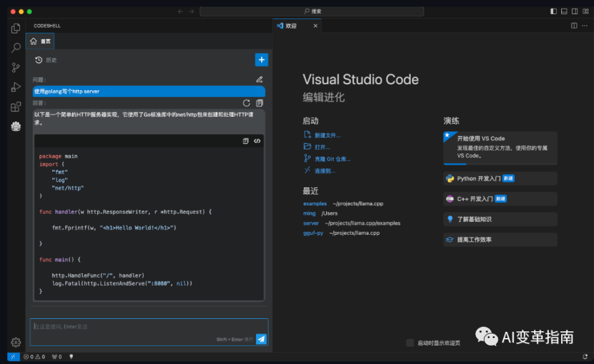Switch to the Welcome editor tab

point(291,26)
